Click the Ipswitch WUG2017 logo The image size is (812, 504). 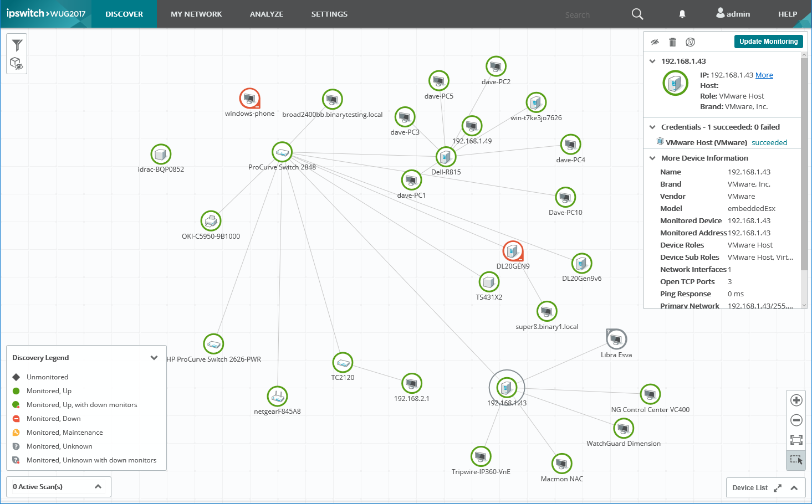[x=46, y=14]
